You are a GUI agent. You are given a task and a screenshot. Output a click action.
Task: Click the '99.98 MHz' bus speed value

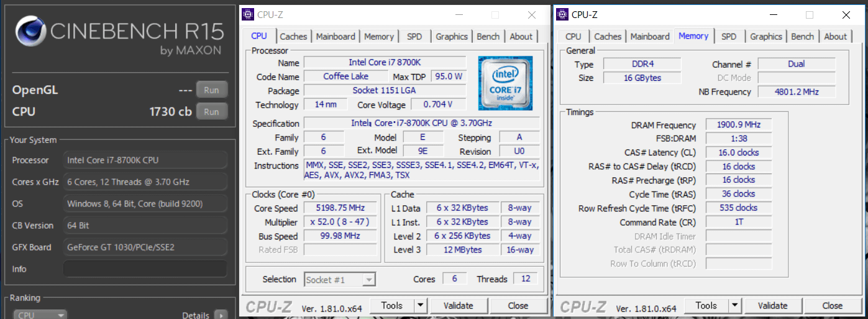(340, 236)
